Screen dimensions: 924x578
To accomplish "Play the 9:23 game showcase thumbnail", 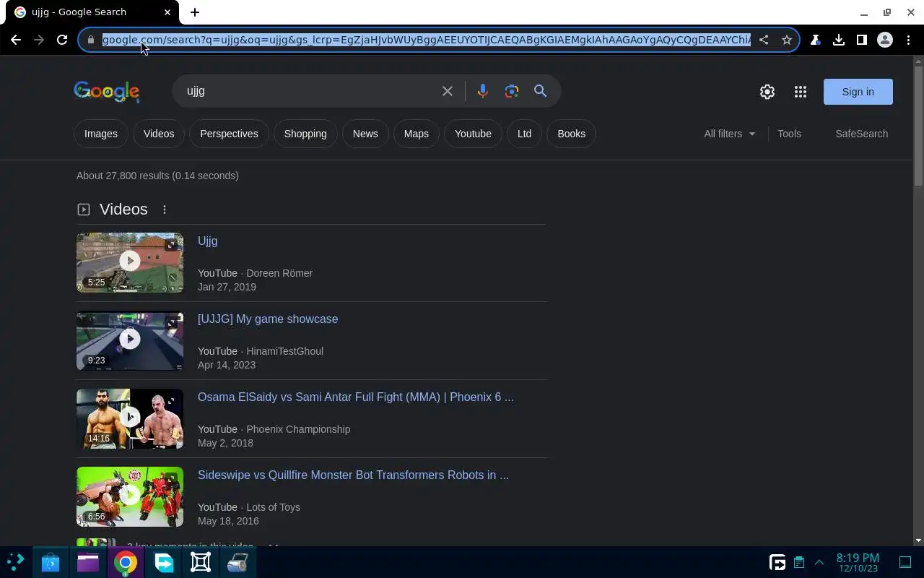I will [130, 340].
